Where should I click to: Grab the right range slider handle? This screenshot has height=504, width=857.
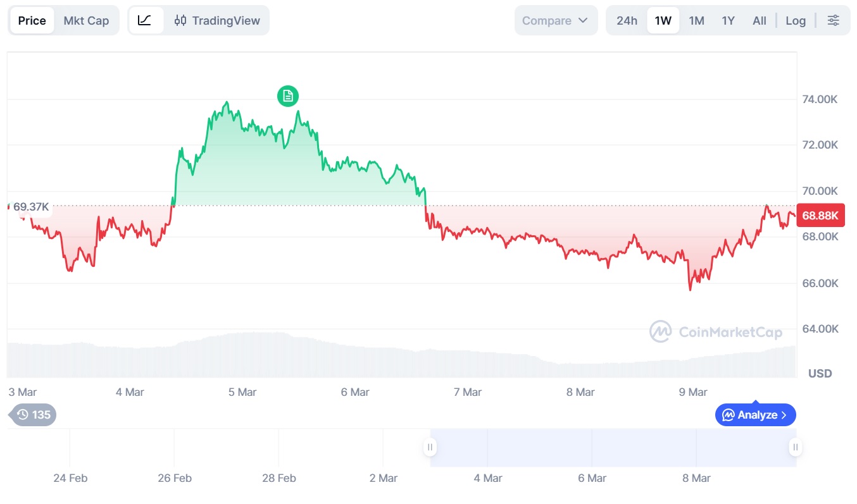tap(795, 448)
